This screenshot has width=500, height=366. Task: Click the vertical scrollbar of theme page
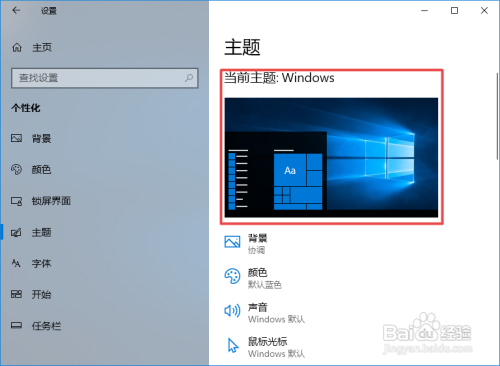pos(497,117)
